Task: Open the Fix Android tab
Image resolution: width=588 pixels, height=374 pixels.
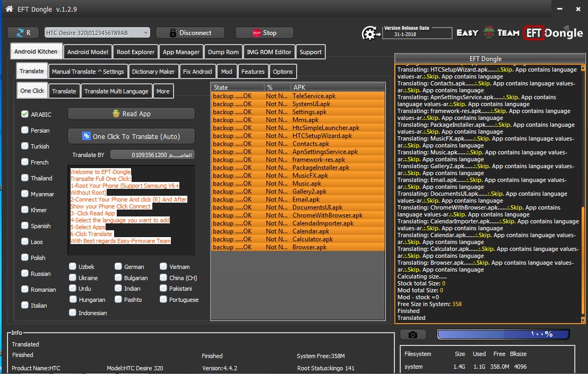Action: click(197, 72)
